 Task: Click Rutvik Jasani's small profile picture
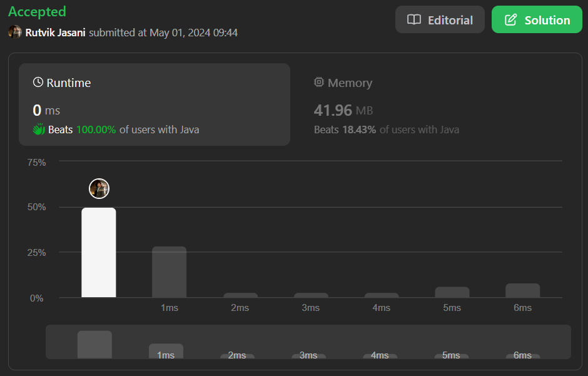click(x=15, y=33)
